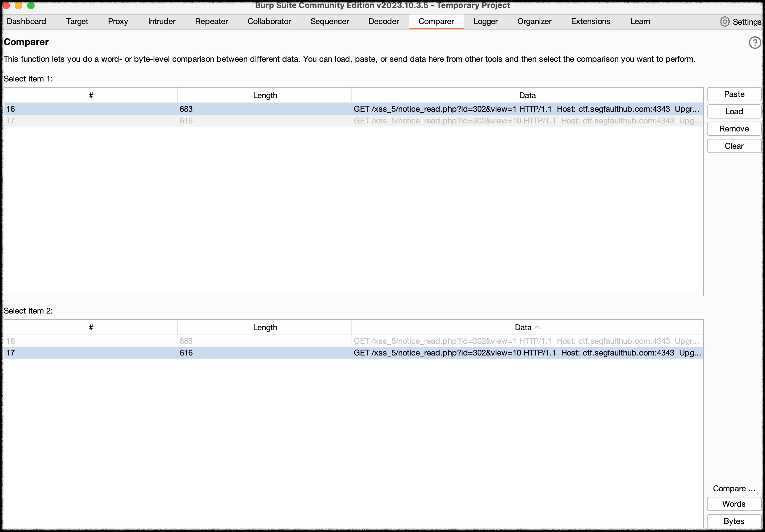Click the Paste button
Image resolution: width=765 pixels, height=532 pixels.
pyautogui.click(x=734, y=94)
